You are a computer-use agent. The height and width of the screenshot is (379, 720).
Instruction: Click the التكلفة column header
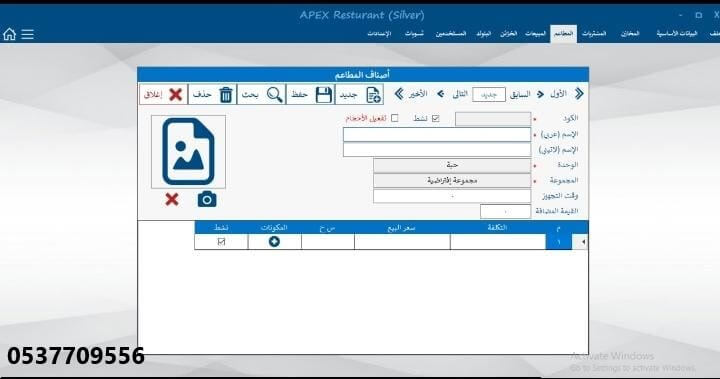[498, 227]
